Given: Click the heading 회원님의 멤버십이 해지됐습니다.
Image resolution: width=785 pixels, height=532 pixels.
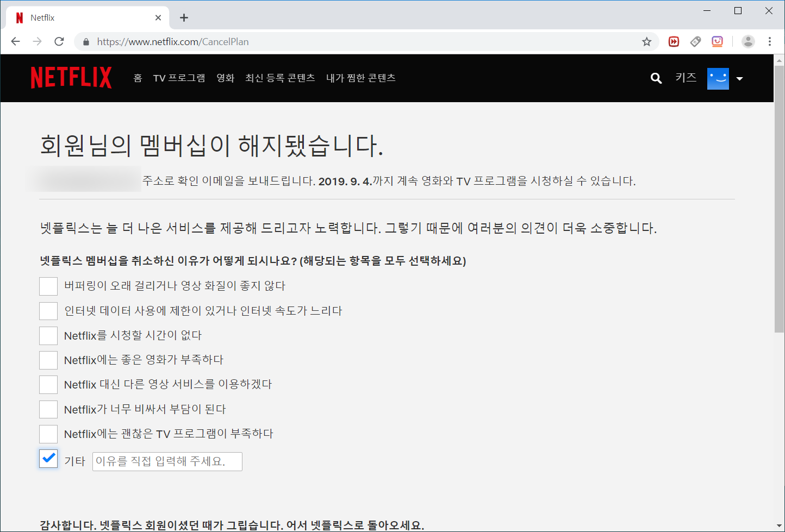Looking at the screenshot, I should [x=212, y=145].
